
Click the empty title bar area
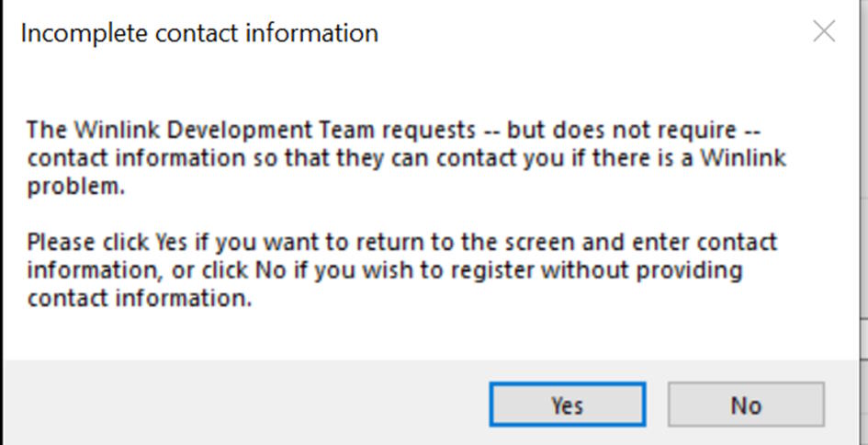pyautogui.click(x=588, y=34)
